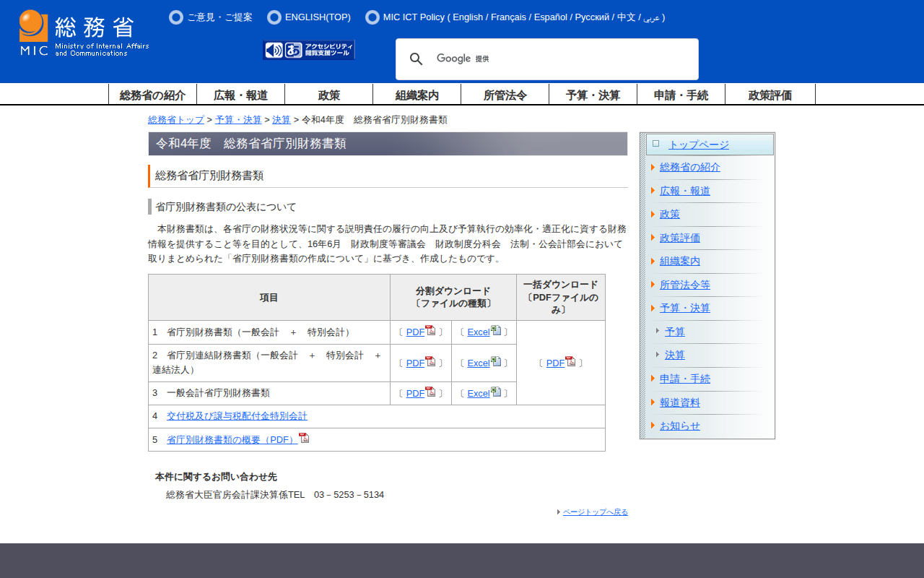This screenshot has height=578, width=924.
Task: Click the ページトップへ戻る link
Action: pos(595,512)
